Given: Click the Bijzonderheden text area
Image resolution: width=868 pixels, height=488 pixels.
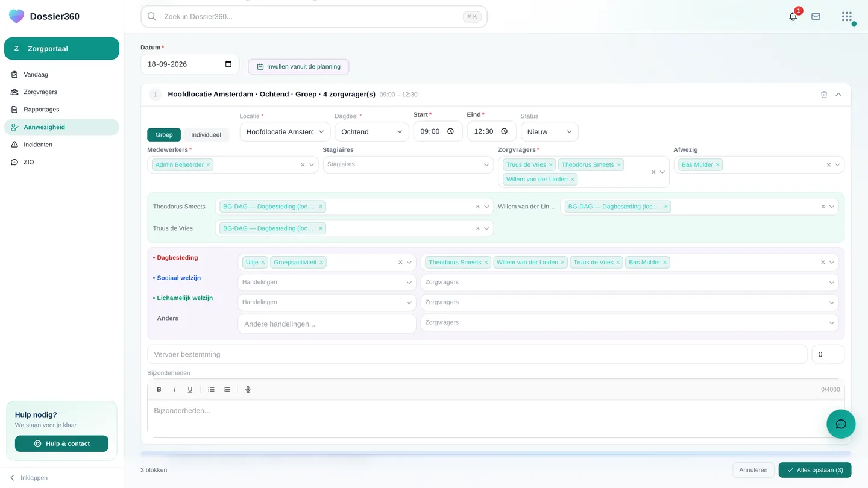Looking at the screenshot, I should 495,418.
